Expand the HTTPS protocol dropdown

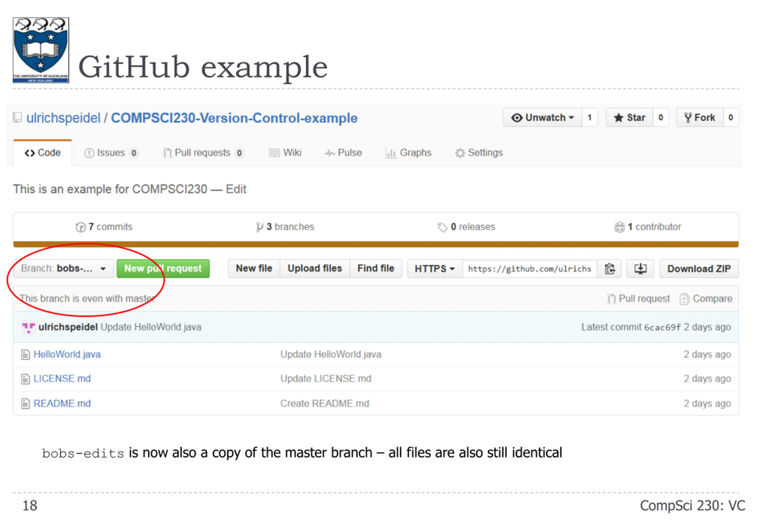click(x=435, y=269)
